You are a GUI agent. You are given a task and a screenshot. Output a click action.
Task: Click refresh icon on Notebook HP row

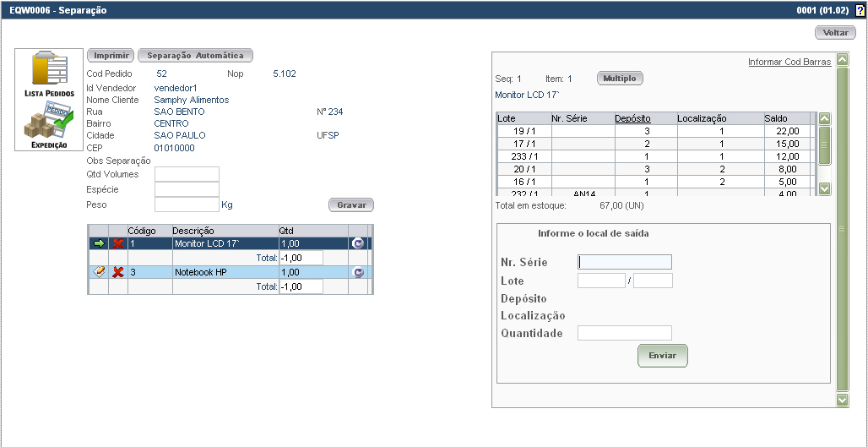358,272
